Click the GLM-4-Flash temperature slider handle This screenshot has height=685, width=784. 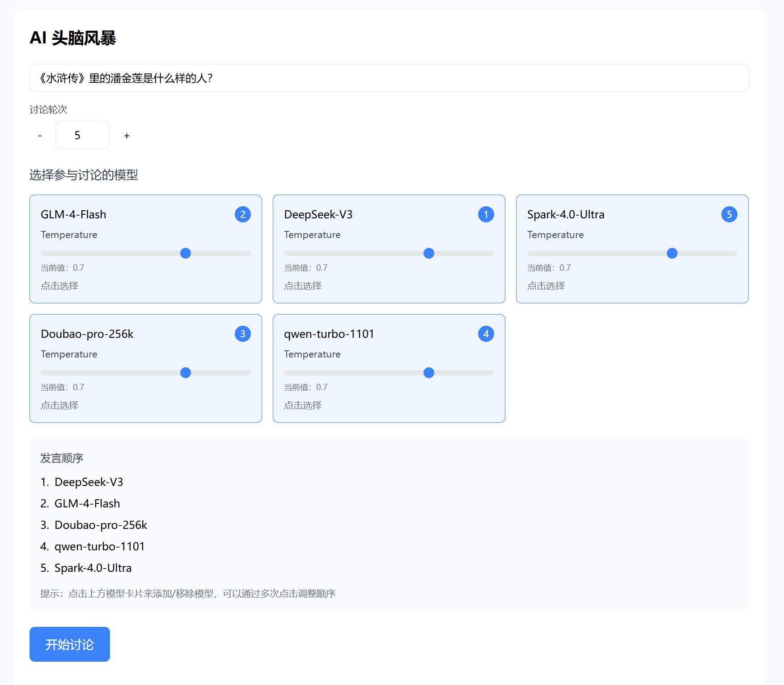pos(186,253)
